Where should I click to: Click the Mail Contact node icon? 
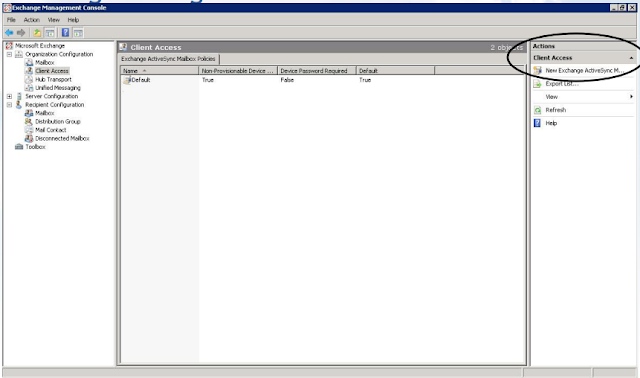pos(29,130)
